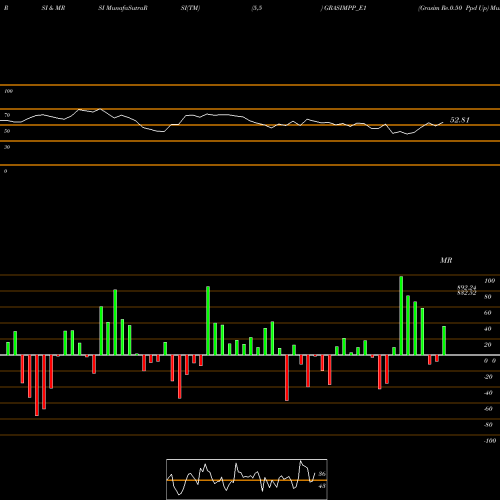Click the RSI value label 52.81
The image size is (500, 500).
[x=460, y=120]
